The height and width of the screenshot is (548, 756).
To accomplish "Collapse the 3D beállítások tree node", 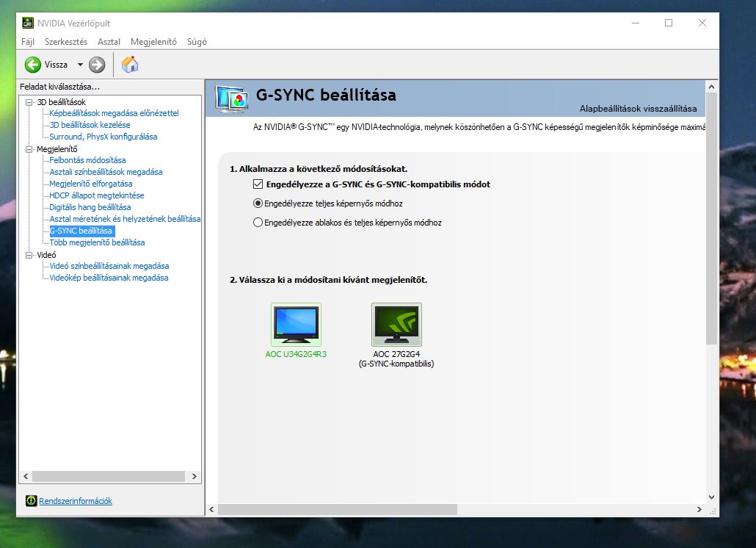I will point(29,101).
